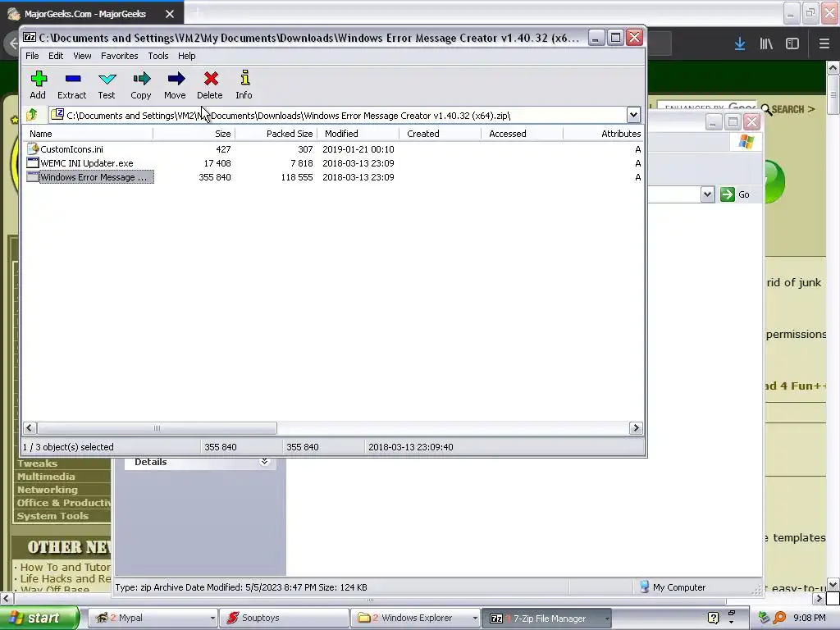Click the 9:08 PM clock
The width and height of the screenshot is (840, 630).
click(x=810, y=618)
